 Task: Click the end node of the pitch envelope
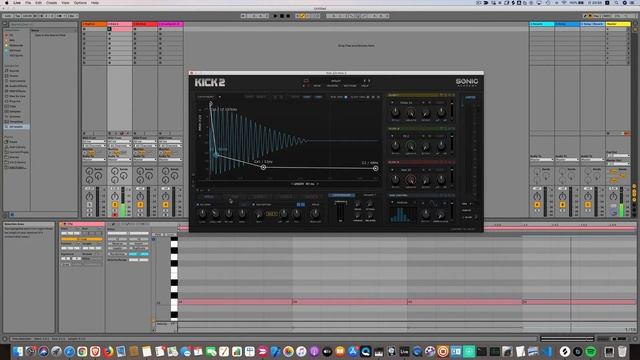[x=376, y=168]
